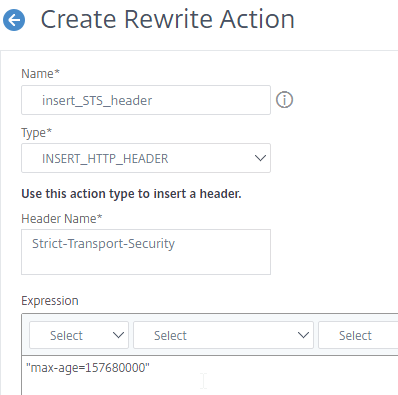The image size is (398, 395).
Task: Click into the Strict-Transport-Security header name box
Action: 146,252
